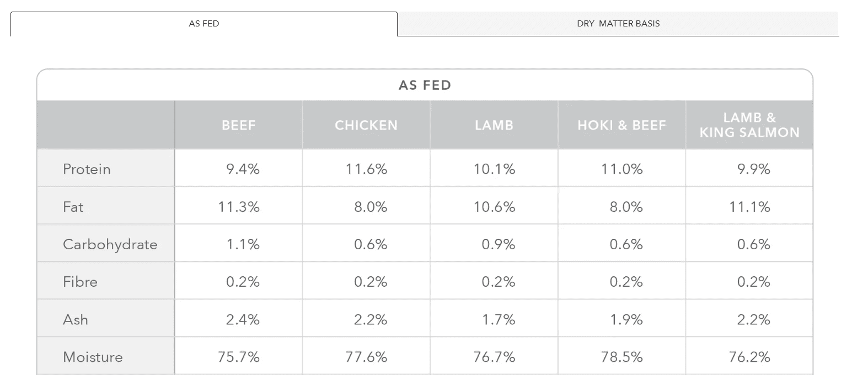
Task: Click the LAMB & KING SALMON header
Action: pos(749,125)
